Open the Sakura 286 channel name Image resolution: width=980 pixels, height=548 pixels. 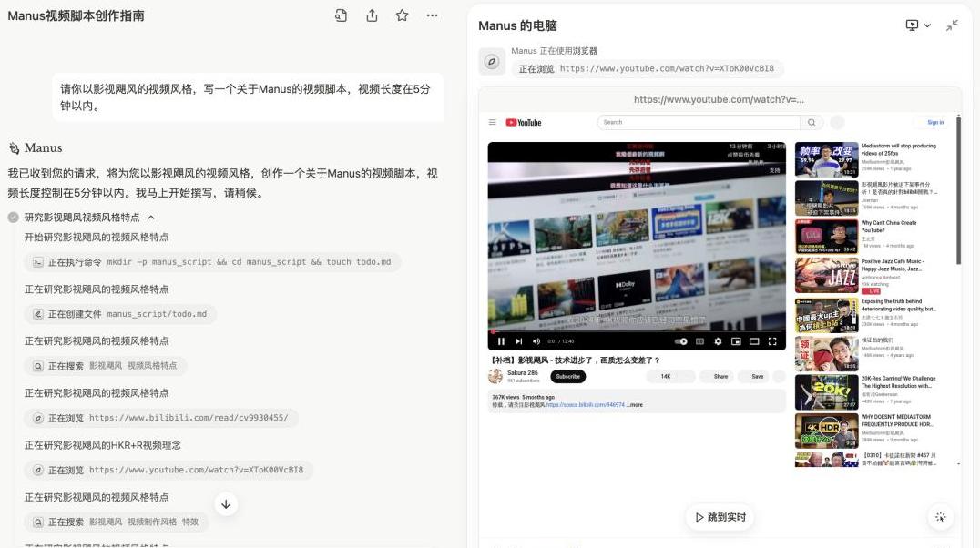[x=523, y=373]
